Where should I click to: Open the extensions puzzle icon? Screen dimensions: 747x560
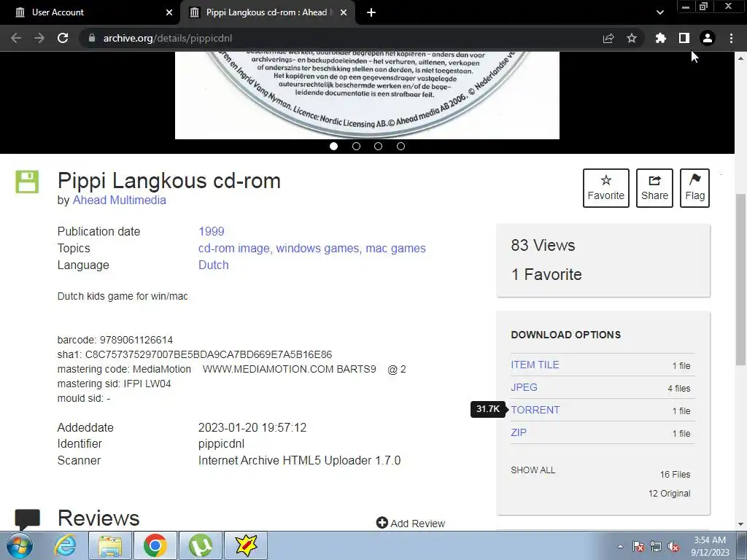tap(661, 38)
